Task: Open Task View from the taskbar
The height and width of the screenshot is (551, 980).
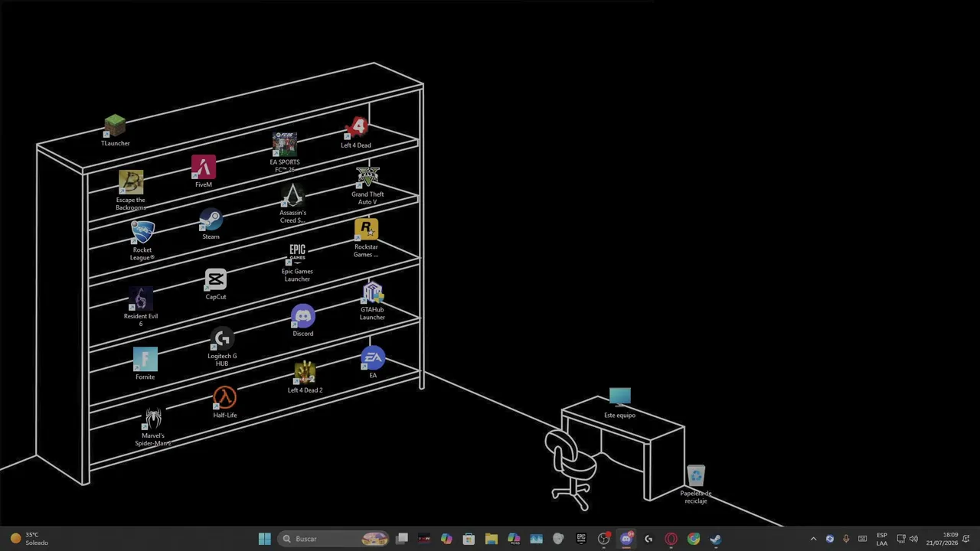Action: pos(402,539)
